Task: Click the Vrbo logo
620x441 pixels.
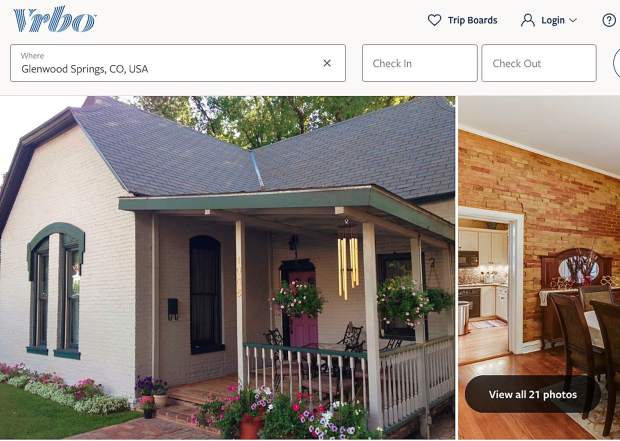Action: click(55, 19)
